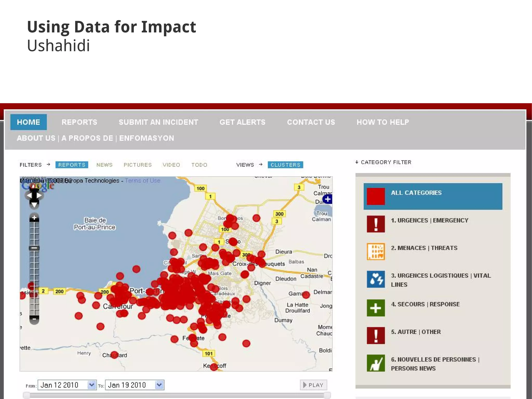Filter by 2. Menaces | Threats

[x=424, y=248]
